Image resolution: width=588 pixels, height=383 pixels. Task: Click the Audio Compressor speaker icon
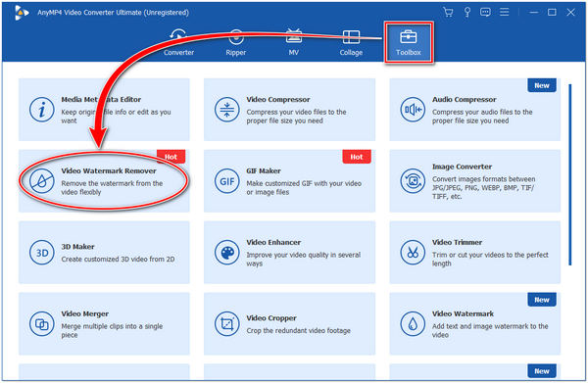click(x=413, y=110)
